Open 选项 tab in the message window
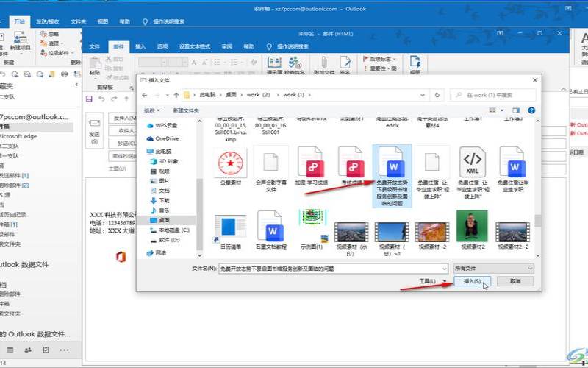The image size is (588, 368). point(162,46)
